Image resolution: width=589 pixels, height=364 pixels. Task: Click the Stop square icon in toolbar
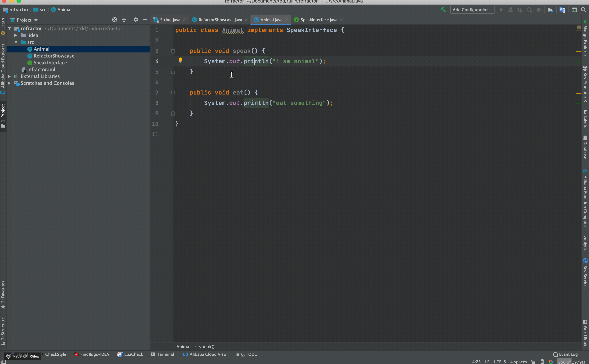click(539, 10)
